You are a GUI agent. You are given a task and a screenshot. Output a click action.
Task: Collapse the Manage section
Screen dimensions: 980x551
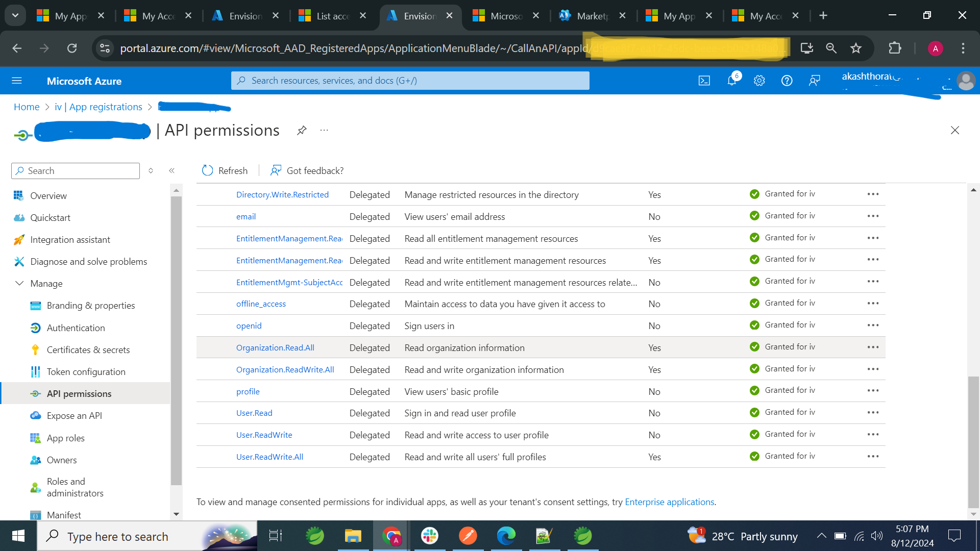(19, 283)
